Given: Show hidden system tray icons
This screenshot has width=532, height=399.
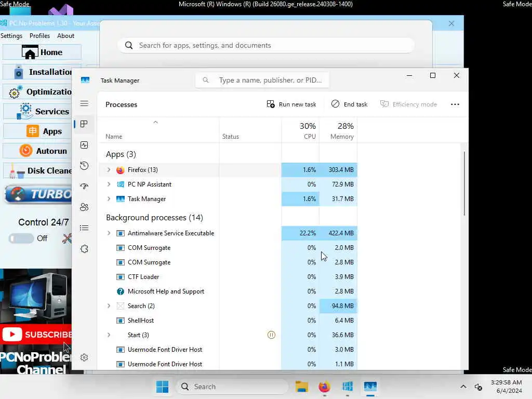Looking at the screenshot, I should coord(463,387).
